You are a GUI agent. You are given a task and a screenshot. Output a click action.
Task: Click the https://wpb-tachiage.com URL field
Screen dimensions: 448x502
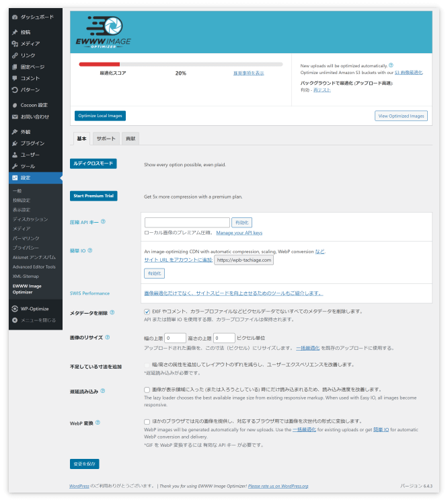pyautogui.click(x=244, y=260)
